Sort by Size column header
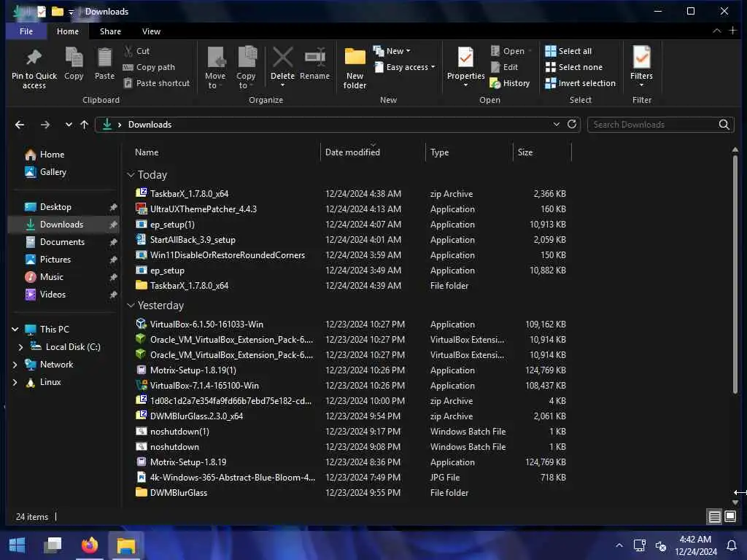Viewport: 747px width, 560px height. [x=525, y=152]
